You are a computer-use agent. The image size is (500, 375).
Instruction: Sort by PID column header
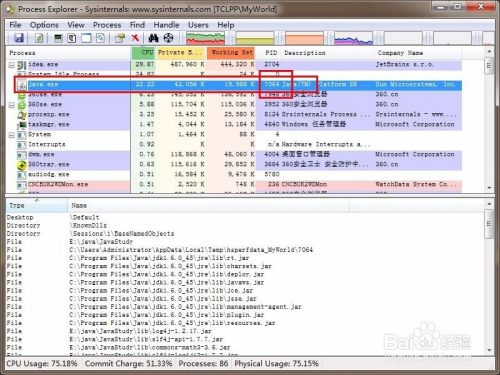coord(269,53)
